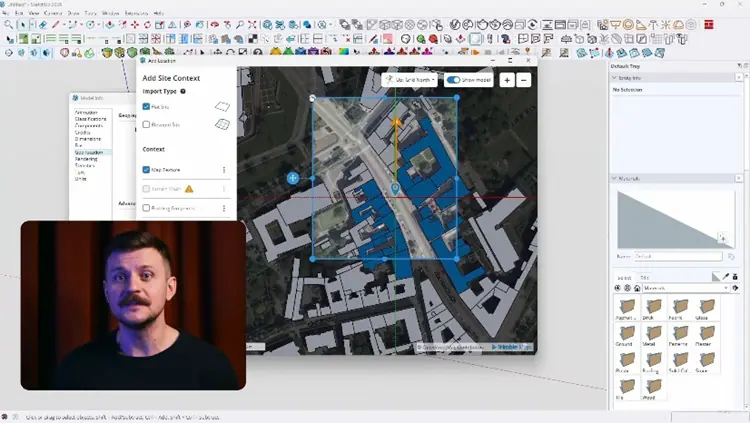Open the Wood materials folder
750x423 pixels.
pos(653,389)
